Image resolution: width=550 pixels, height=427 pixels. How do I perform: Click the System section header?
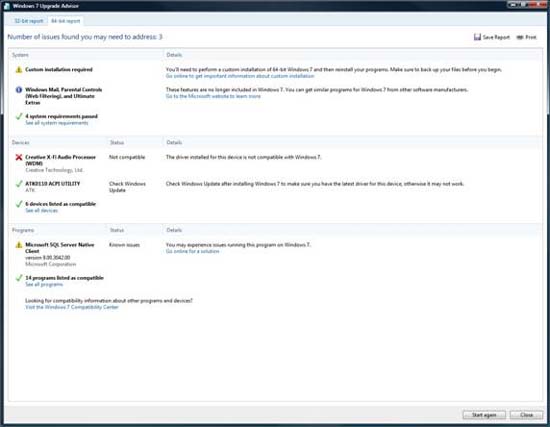coord(20,55)
